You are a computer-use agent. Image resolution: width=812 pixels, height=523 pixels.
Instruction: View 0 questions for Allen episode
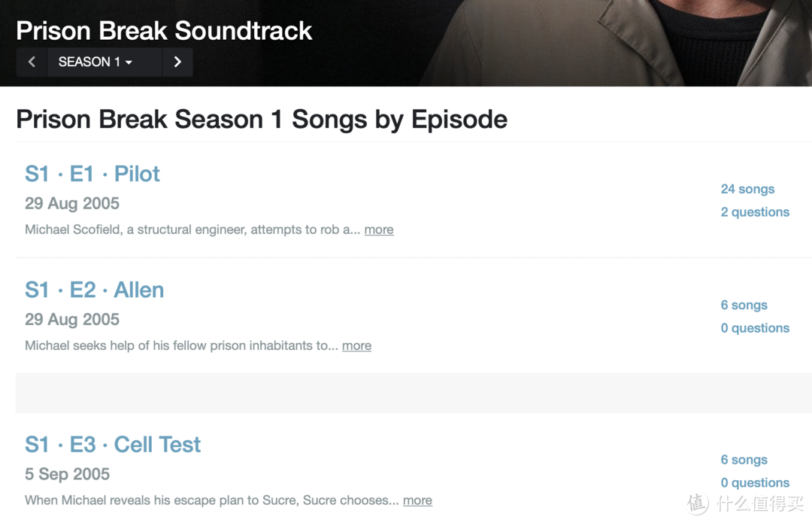[x=755, y=328]
